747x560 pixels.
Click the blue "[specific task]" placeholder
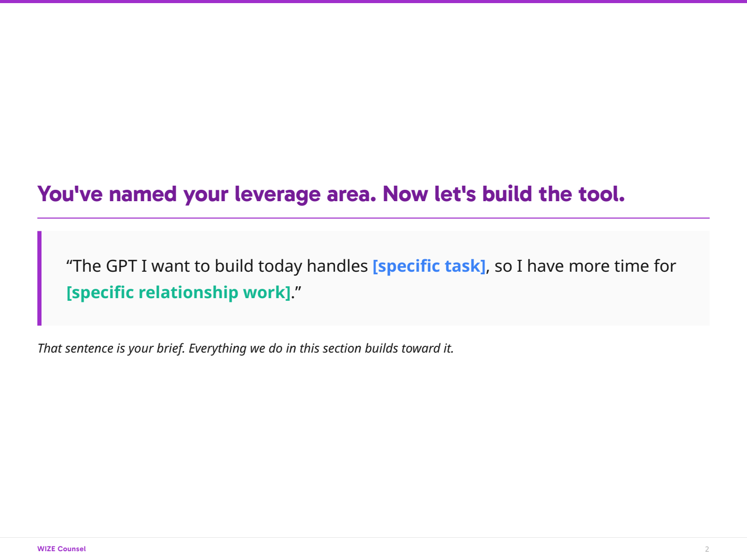429,266
